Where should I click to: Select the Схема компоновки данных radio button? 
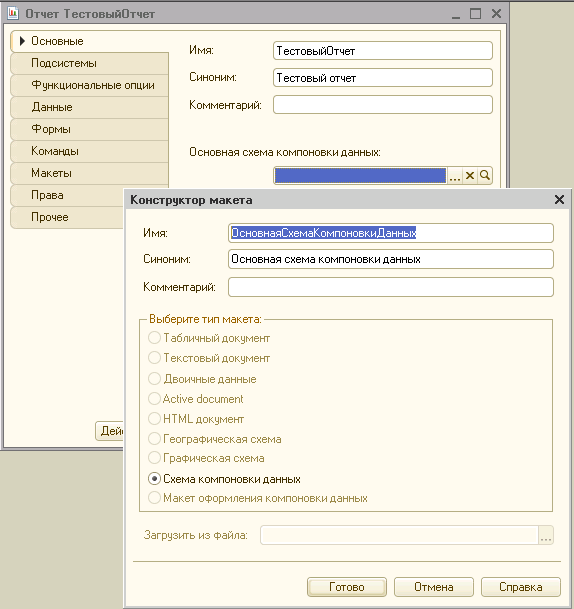tap(154, 479)
